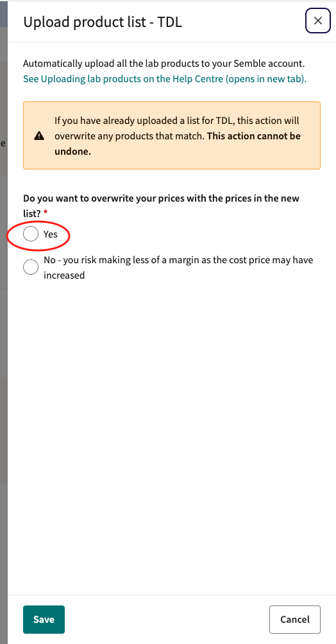Click the empty body area below radio options
Screen dimensions: 336x644
click(x=171, y=435)
